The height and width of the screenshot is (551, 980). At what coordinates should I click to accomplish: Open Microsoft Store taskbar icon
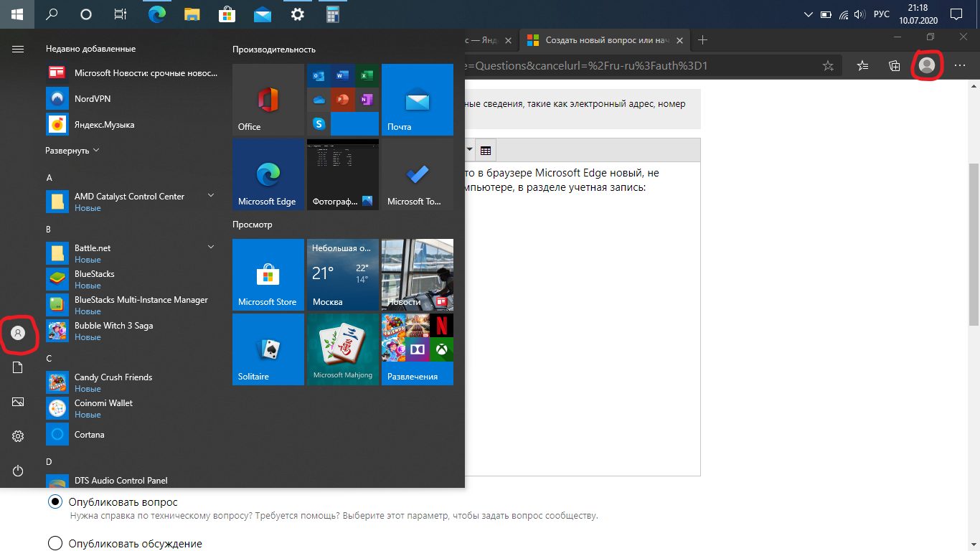point(227,14)
